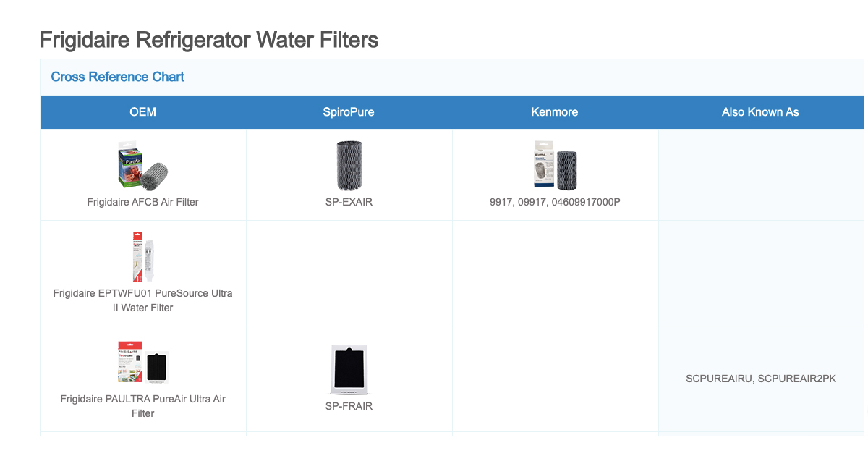Click the Frigidaire AFCB Air Filter link
This screenshot has width=868, height=456.
pyautogui.click(x=143, y=202)
